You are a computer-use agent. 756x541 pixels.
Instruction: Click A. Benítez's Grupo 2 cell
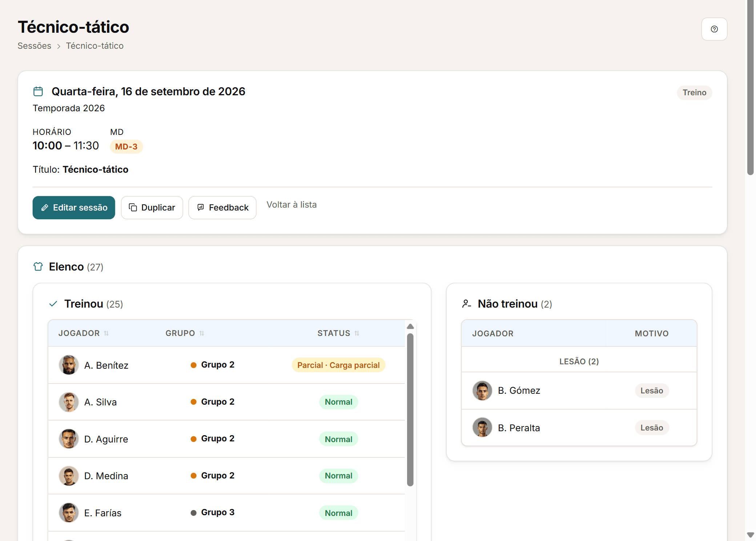[213, 365]
